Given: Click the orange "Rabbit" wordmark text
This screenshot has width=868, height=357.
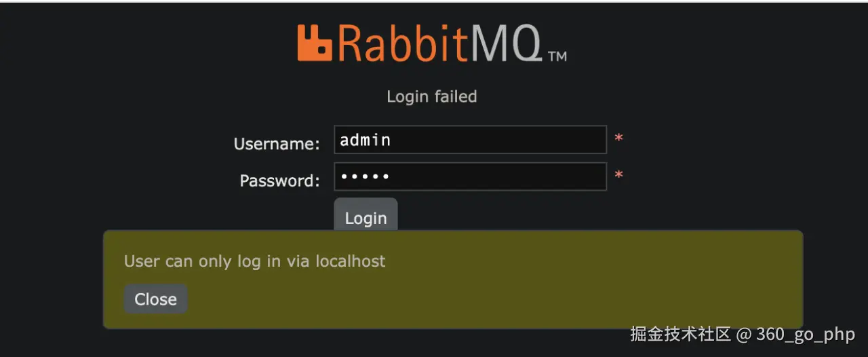Looking at the screenshot, I should coord(403,42).
